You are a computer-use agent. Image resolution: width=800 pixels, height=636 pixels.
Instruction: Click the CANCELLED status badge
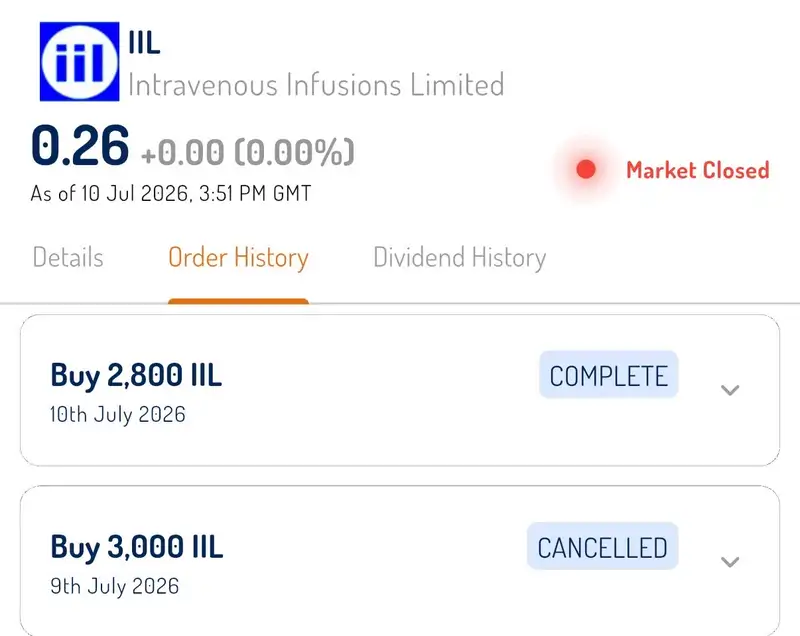[603, 546]
